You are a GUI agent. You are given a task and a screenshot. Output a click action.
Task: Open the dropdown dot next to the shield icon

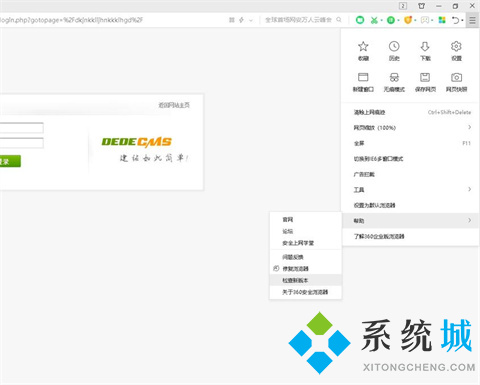[x=415, y=20]
